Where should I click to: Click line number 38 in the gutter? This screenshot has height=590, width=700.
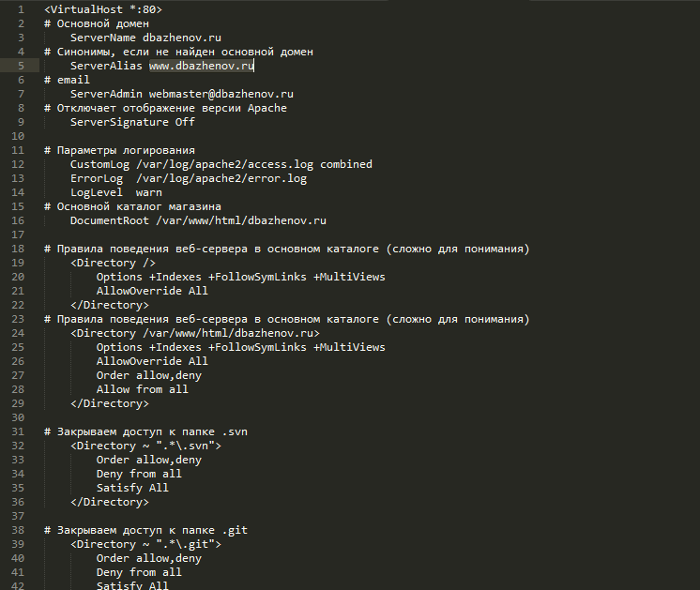(x=18, y=530)
